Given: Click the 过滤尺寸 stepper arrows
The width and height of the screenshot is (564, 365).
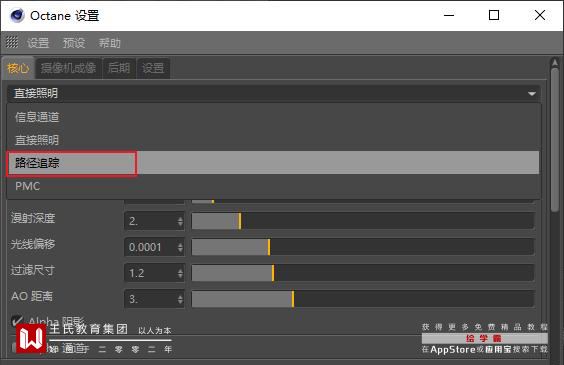Looking at the screenshot, I should 180,273.
